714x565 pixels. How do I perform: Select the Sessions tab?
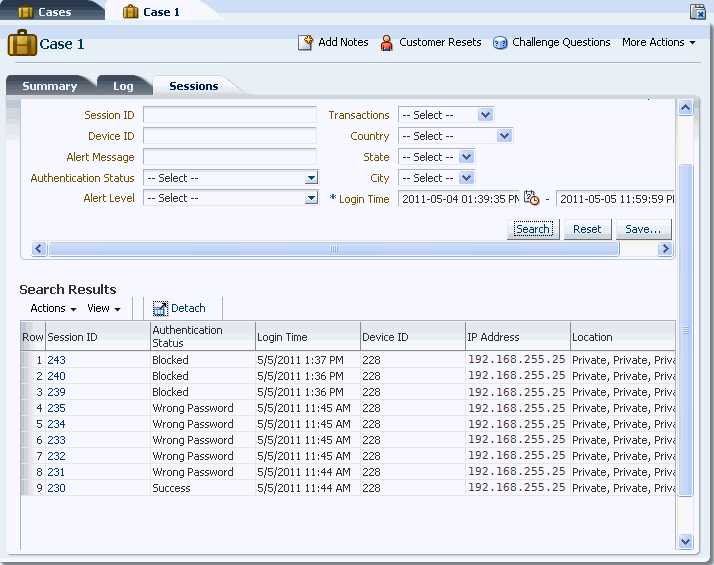click(x=194, y=86)
